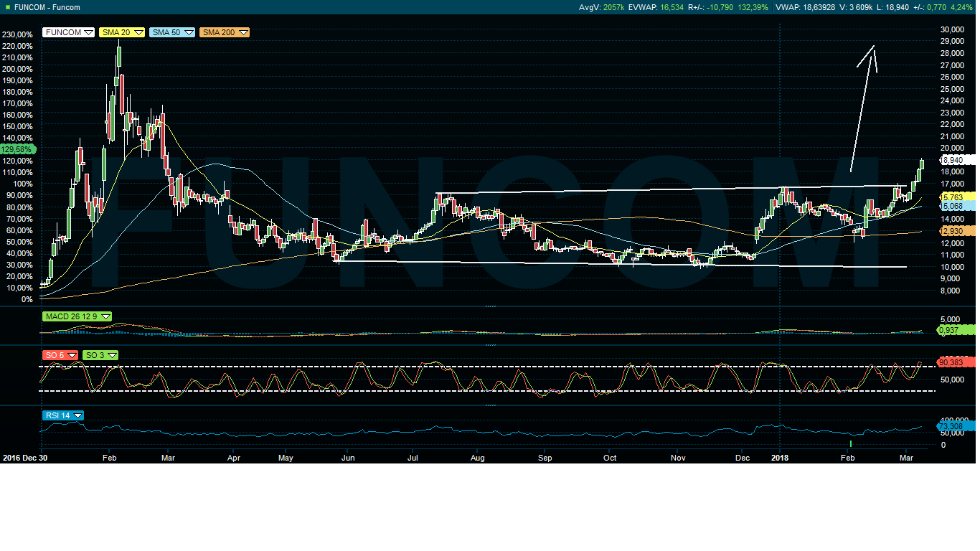Click the 230,00% percent axis label
Screen dimensions: 980x551
click(x=17, y=34)
